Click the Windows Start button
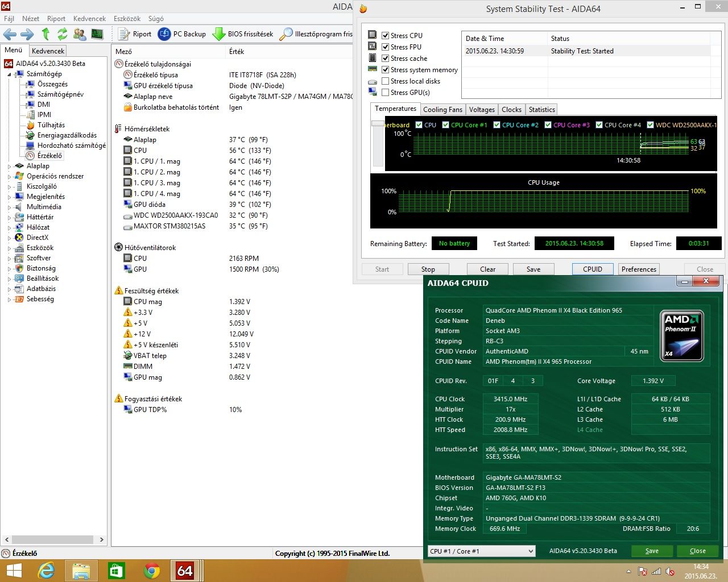The image size is (728, 582). 14,571
